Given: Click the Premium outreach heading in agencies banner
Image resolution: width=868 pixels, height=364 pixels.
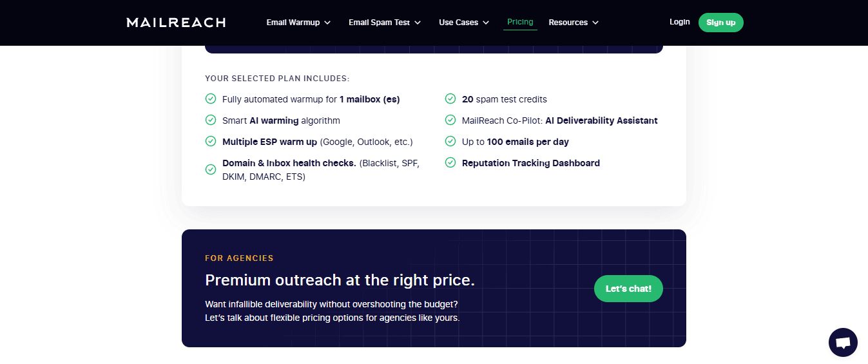Looking at the screenshot, I should (x=340, y=280).
